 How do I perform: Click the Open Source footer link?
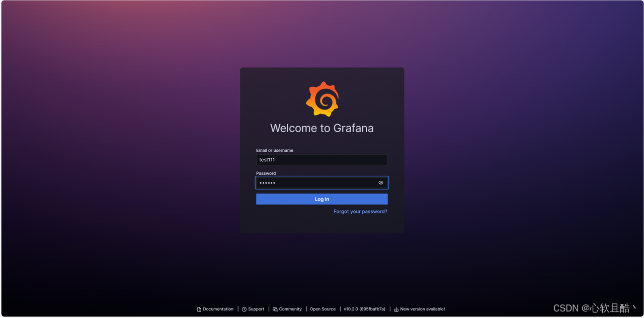[323, 309]
